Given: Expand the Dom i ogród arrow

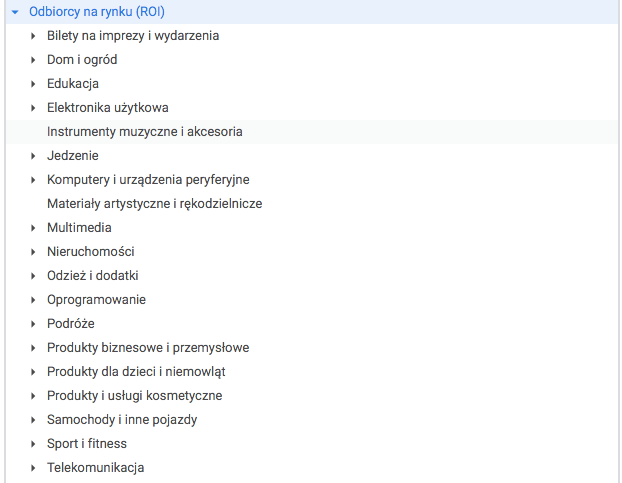Looking at the screenshot, I should [33, 60].
